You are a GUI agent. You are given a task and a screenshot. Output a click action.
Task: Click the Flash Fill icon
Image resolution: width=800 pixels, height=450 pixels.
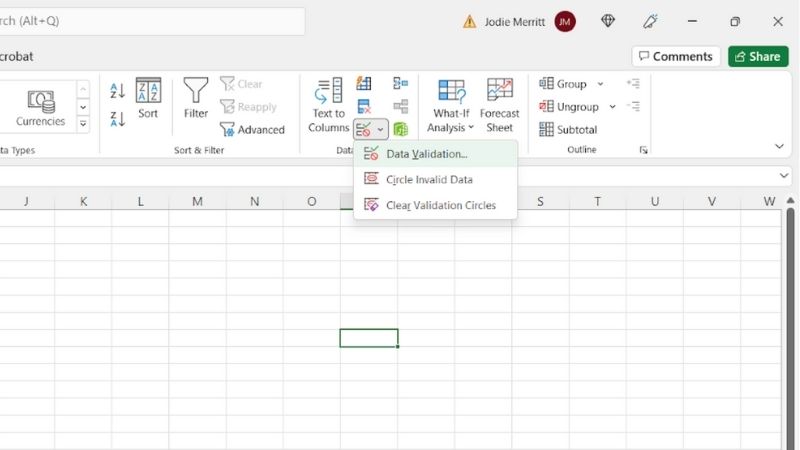point(364,84)
